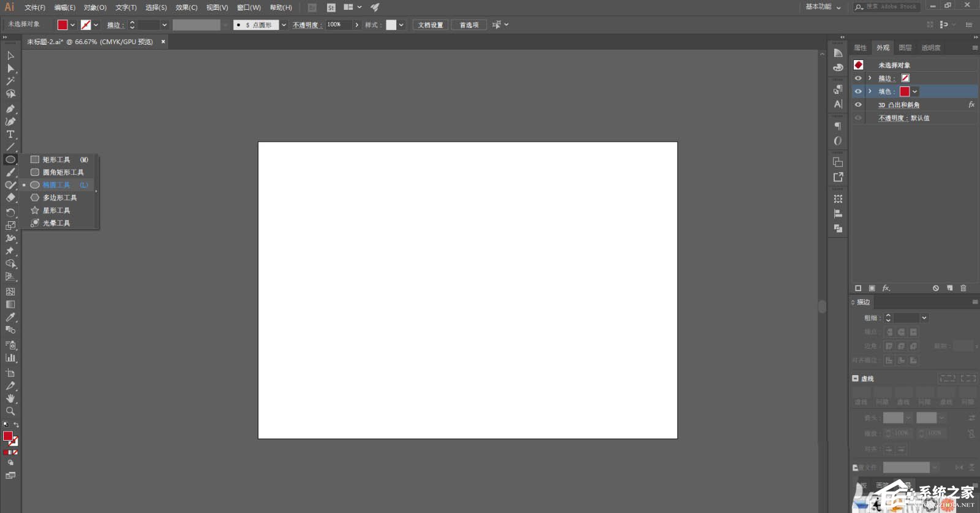Click the 首选项 button
980x513 pixels.
469,25
